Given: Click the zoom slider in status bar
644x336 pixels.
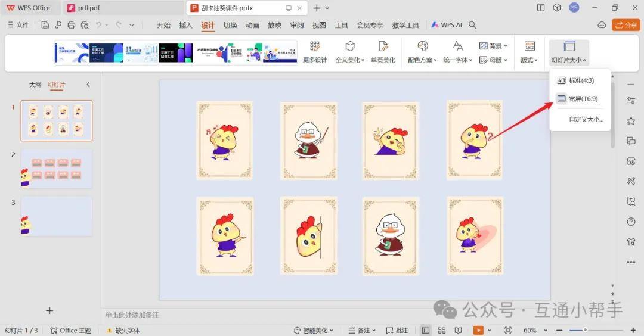Looking at the screenshot, I should (585, 330).
